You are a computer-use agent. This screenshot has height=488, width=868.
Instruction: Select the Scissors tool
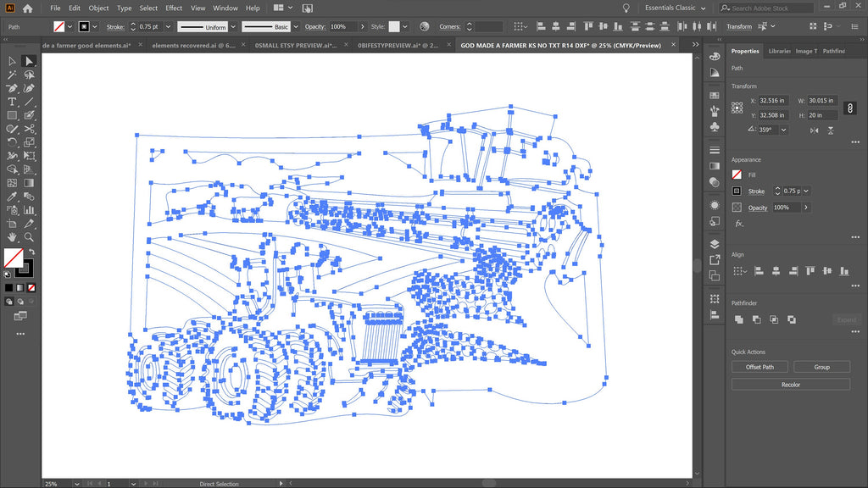tap(29, 129)
